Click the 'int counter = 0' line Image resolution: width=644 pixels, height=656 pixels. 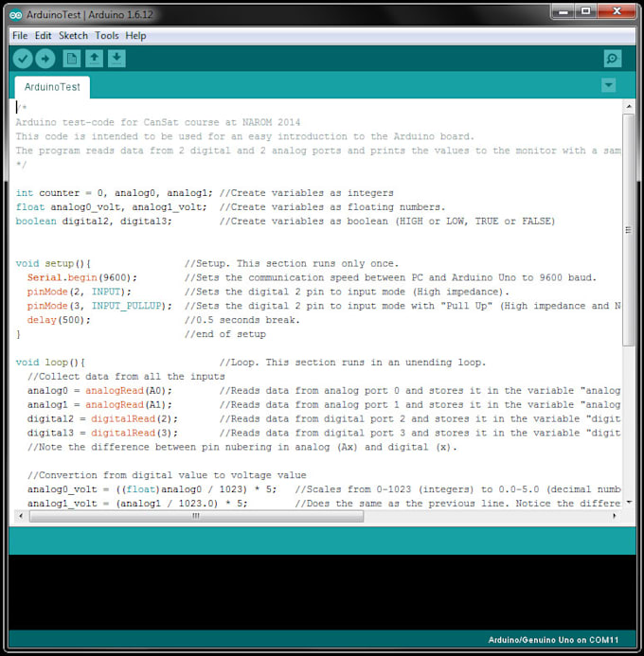click(205, 193)
